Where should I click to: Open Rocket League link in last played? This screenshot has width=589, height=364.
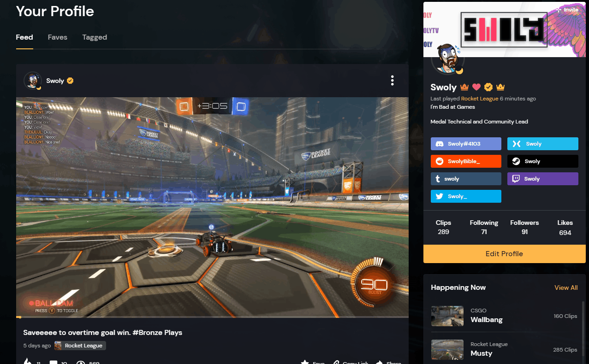480,99
